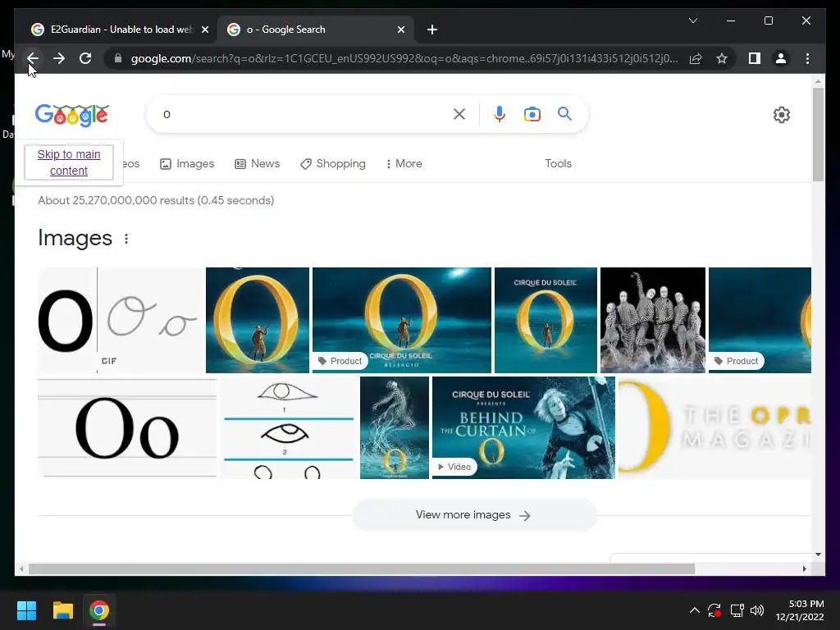
Task: Open The Oprah Magazine image
Action: 714,427
